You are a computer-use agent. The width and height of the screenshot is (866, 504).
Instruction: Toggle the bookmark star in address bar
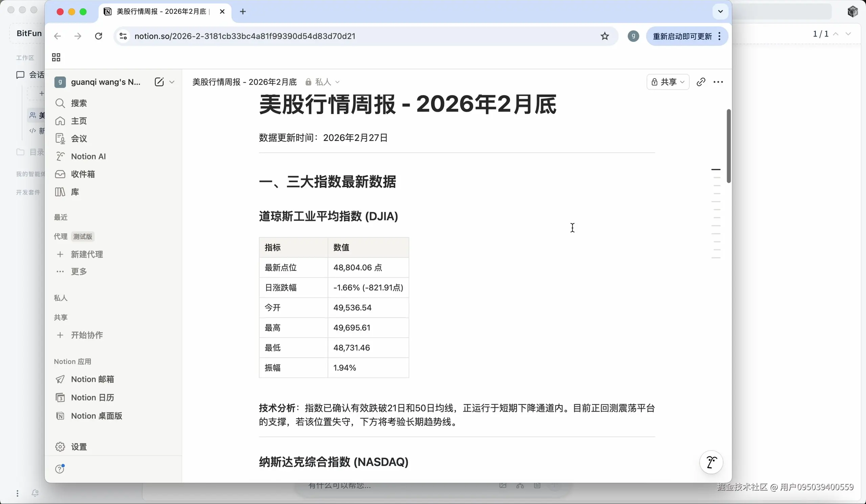coord(605,36)
